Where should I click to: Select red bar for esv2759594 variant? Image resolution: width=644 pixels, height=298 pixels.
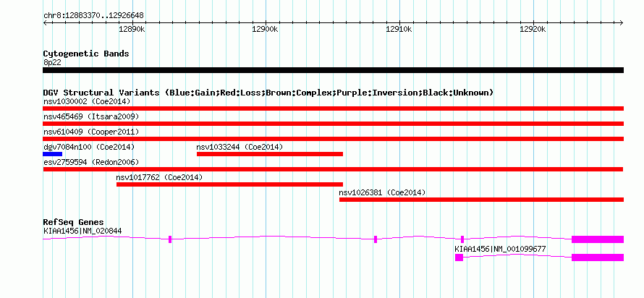(x=333, y=169)
